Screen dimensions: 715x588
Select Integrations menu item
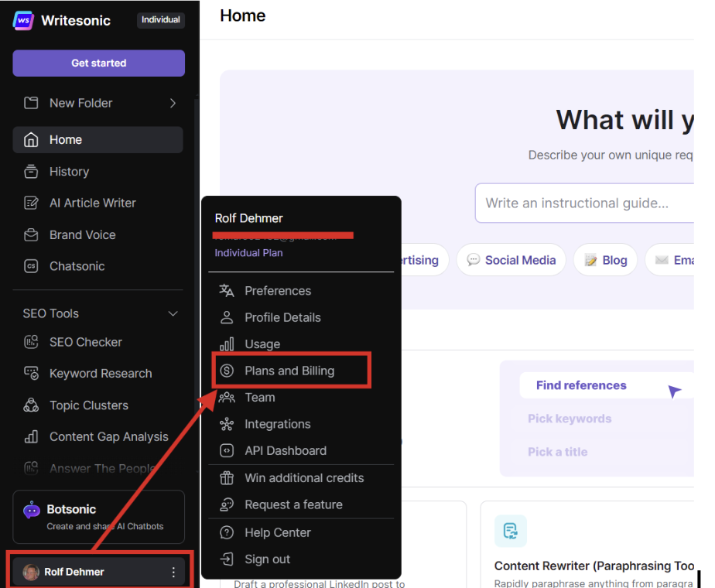point(301,424)
